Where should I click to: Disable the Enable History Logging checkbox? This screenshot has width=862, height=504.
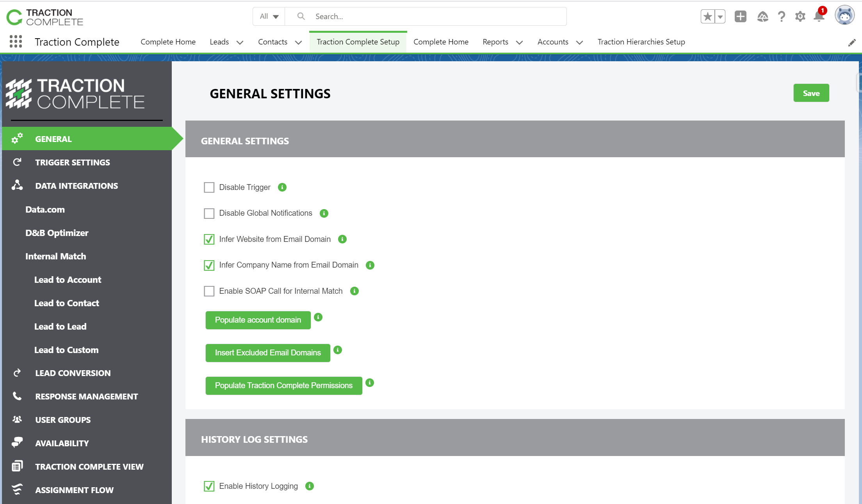coord(209,486)
